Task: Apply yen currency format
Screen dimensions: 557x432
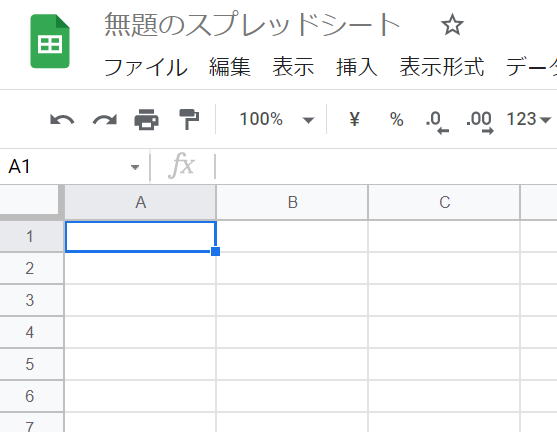Action: [354, 119]
